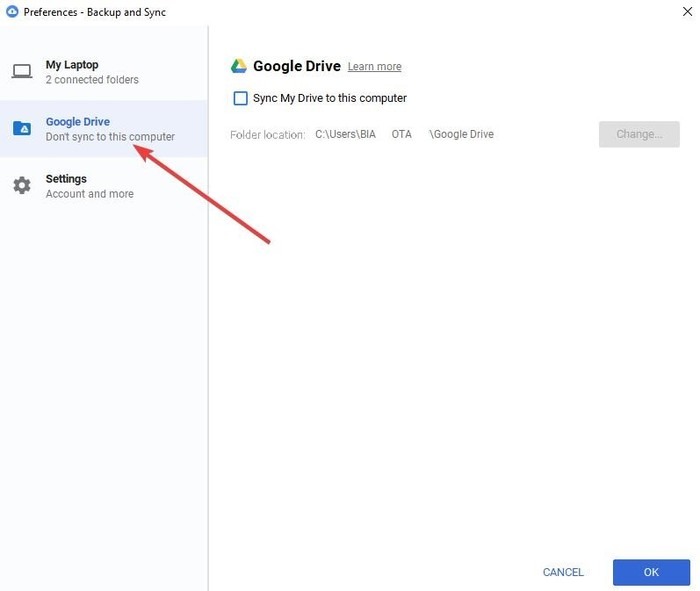Click the Backup and Sync cloud icon
The height and width of the screenshot is (591, 700).
click(x=12, y=12)
